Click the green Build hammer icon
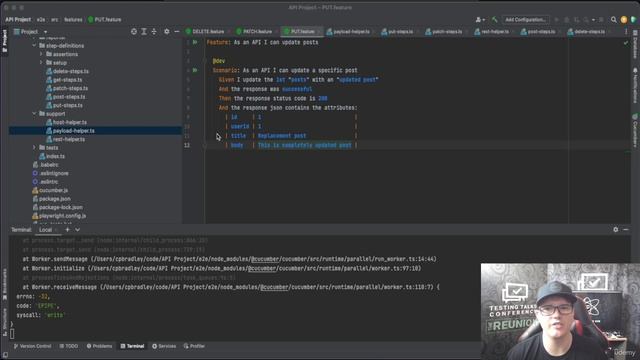Screen dimensions: 640x360 [x=495, y=20]
